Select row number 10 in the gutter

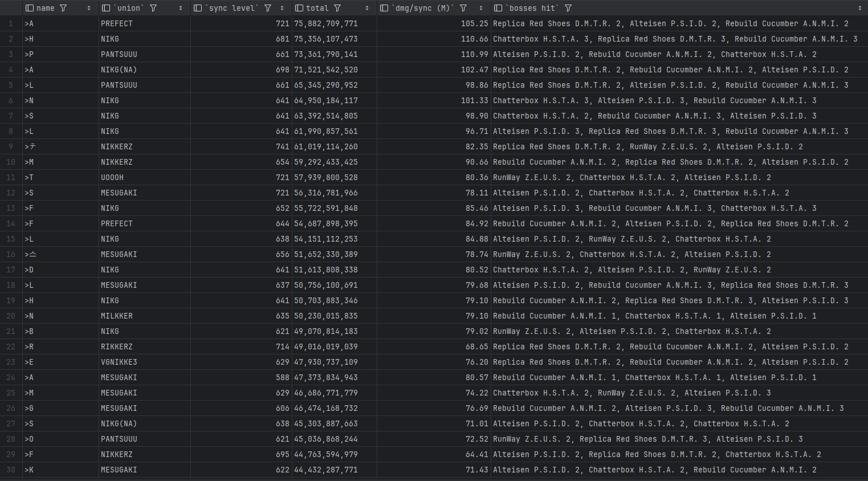point(11,162)
